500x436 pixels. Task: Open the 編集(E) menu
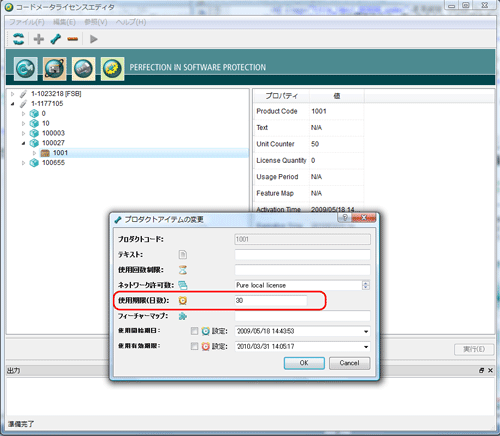(x=64, y=22)
